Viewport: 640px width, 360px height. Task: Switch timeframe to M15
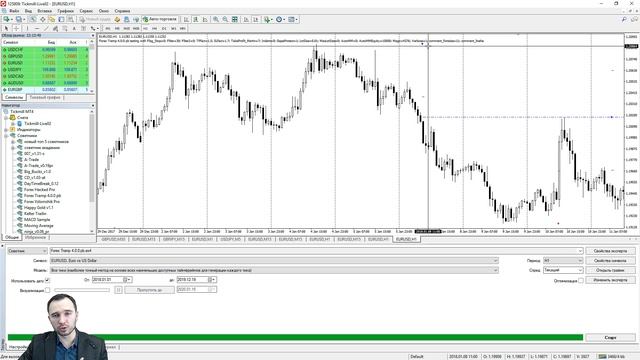click(127, 28)
